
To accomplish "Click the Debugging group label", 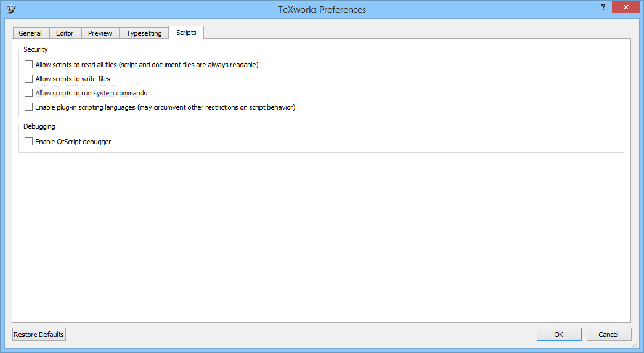I will (39, 126).
